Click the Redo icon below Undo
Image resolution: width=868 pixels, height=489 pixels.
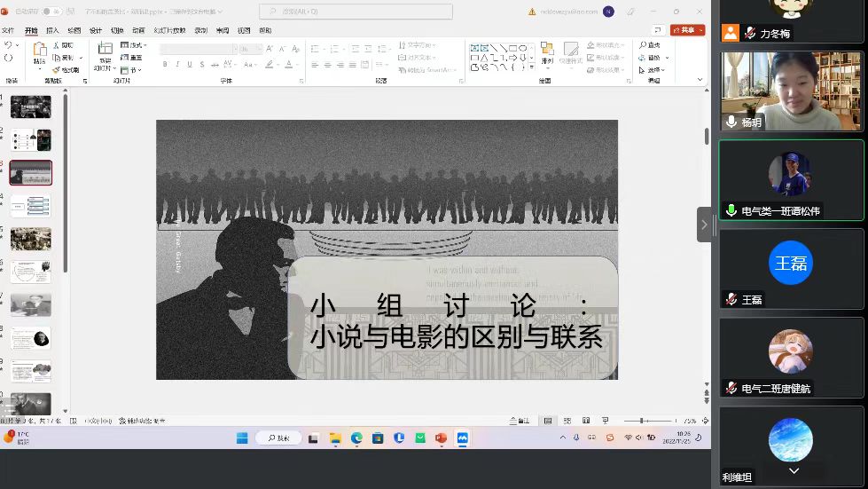tap(8, 58)
